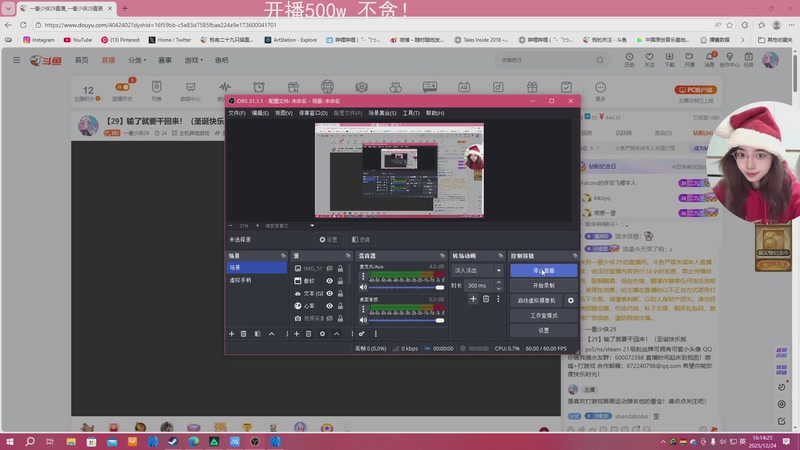Screen dimensions: 800x450
Task: Open the browser tab search dropdown at top-left
Action: click(8, 8)
